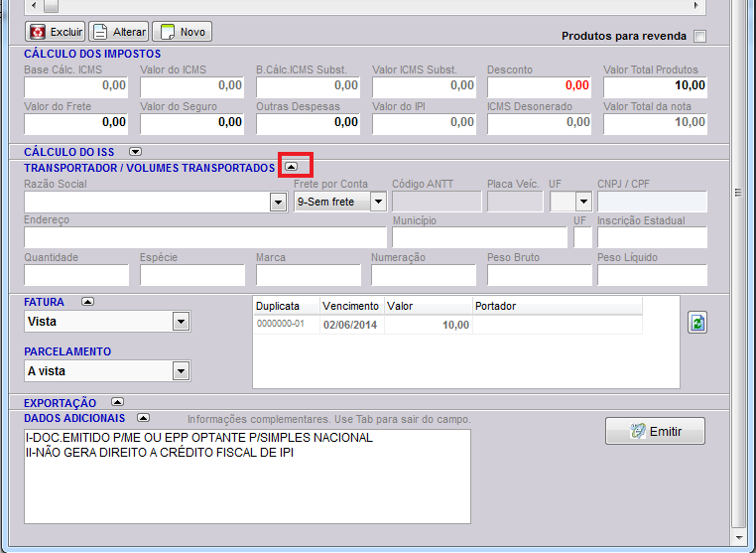The height and width of the screenshot is (553, 756).
Task: Open the Parcelamento A vista dropdown
Action: pos(181,371)
